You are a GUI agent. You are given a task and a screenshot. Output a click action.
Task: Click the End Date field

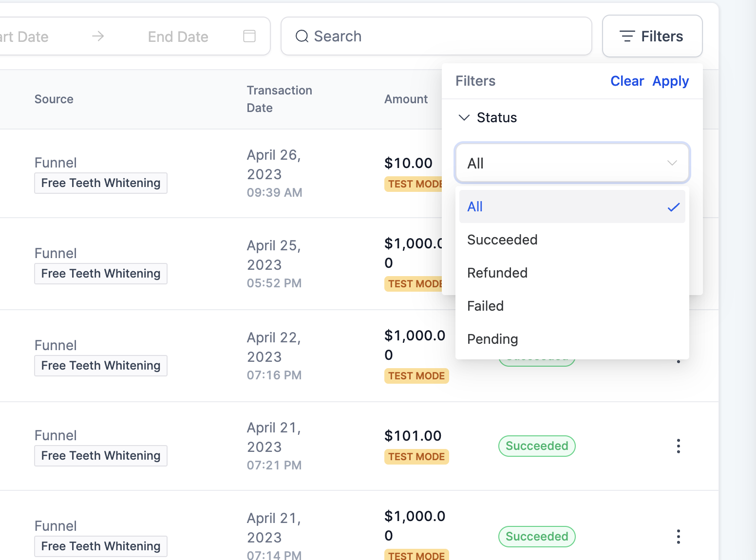[x=178, y=37]
